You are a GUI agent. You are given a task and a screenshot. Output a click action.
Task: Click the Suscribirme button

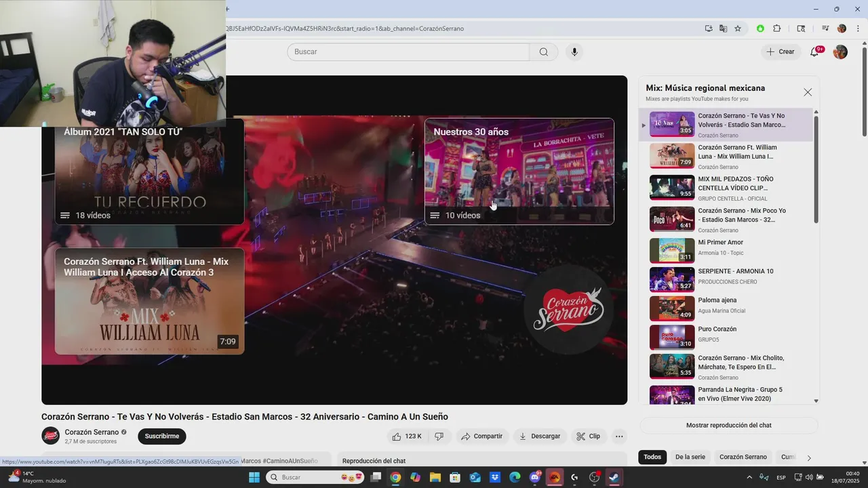[x=162, y=436]
